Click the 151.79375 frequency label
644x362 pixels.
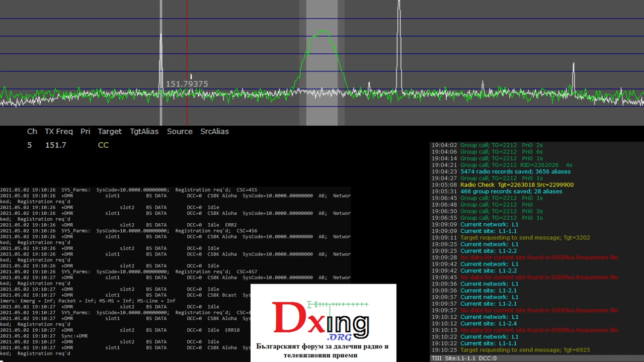[x=187, y=84]
